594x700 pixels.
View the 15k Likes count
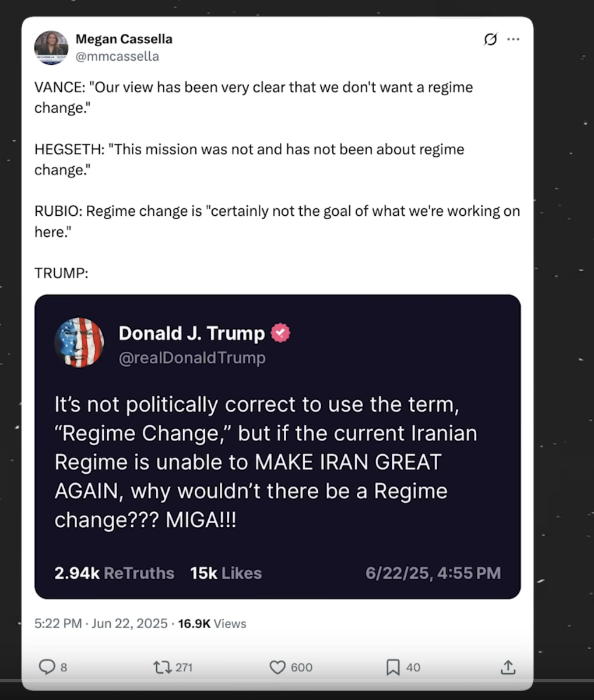(x=226, y=573)
